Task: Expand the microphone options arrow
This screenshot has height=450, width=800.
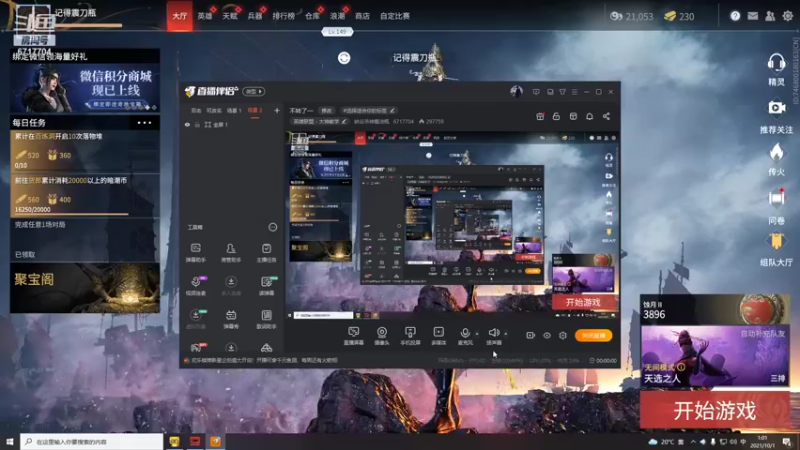Action: tap(477, 334)
